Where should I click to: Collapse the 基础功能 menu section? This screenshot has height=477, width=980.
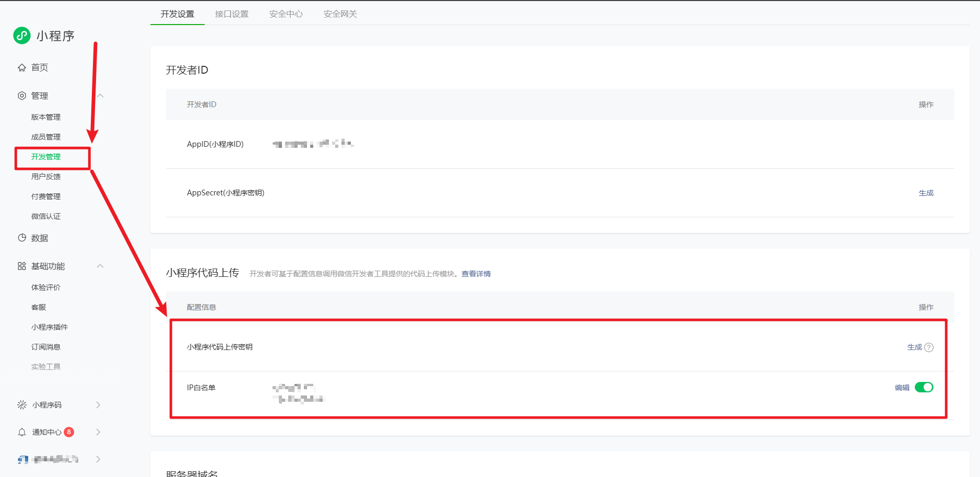pos(100,266)
